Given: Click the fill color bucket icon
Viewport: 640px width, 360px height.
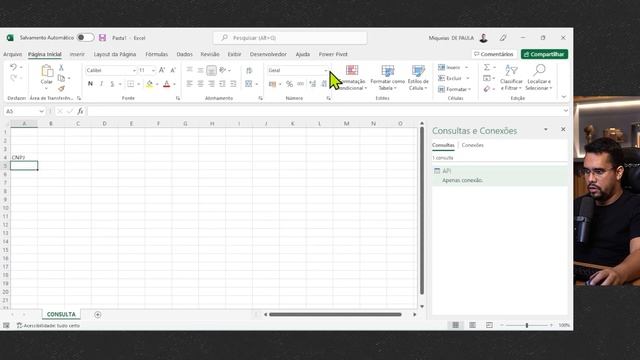Looking at the screenshot, I should [149, 84].
